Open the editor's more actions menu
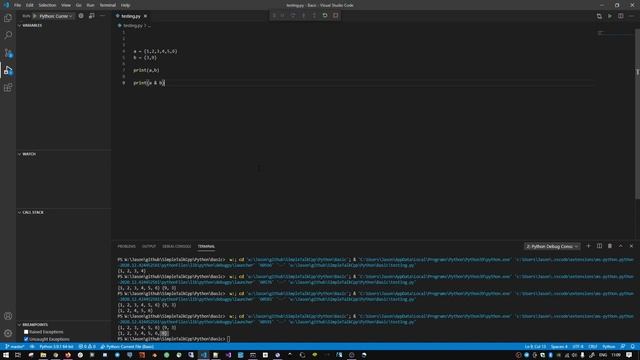This screenshot has width=640, height=360. tap(631, 16)
